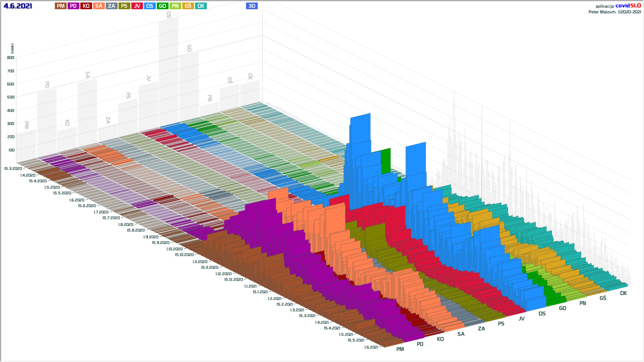Image resolution: width=644 pixels, height=362 pixels.
Task: Click the PN light green legend button
Action: (x=175, y=6)
